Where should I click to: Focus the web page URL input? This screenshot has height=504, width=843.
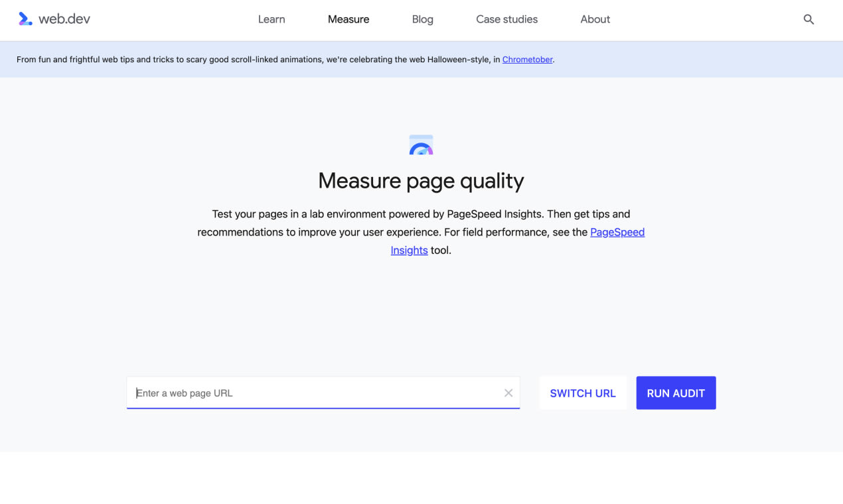323,393
